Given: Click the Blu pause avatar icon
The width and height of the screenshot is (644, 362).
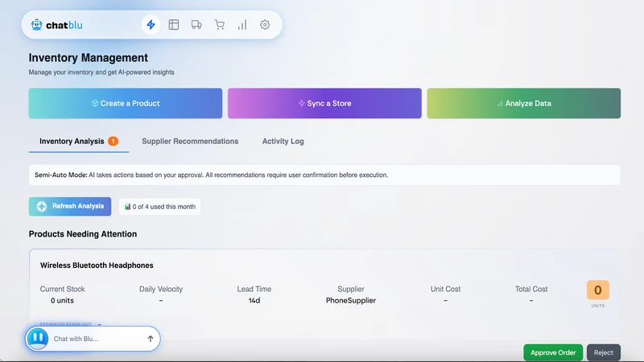Looking at the screenshot, I should tap(38, 339).
